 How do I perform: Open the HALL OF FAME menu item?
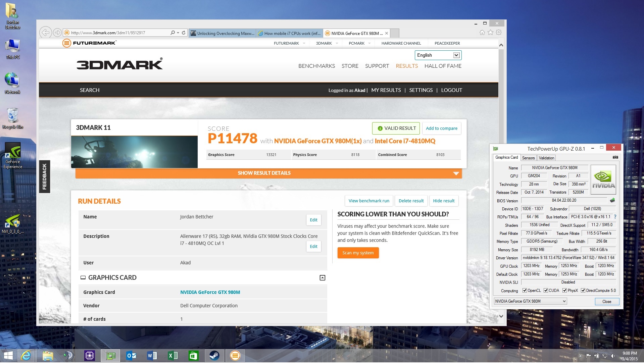click(x=443, y=66)
